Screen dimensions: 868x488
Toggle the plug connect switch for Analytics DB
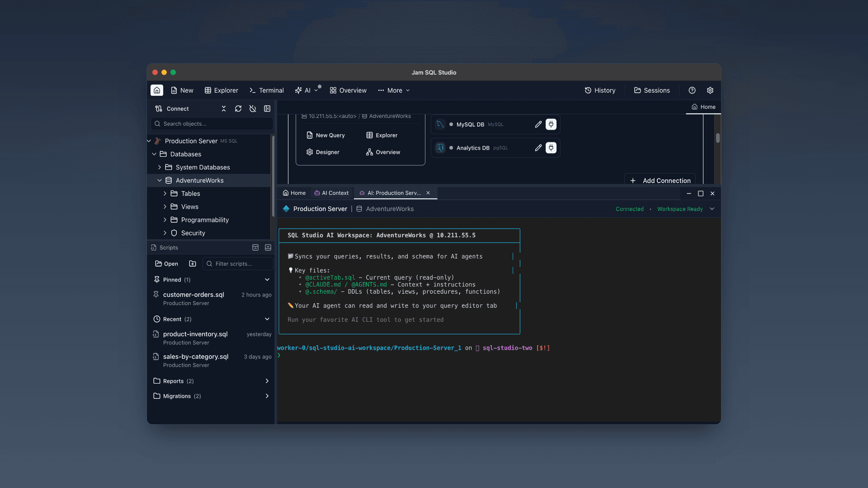[x=551, y=148]
